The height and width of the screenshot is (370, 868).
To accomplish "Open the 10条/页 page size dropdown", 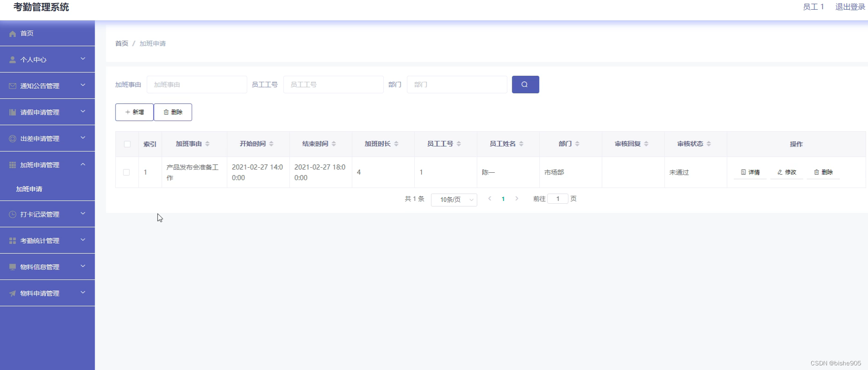I will (x=454, y=200).
